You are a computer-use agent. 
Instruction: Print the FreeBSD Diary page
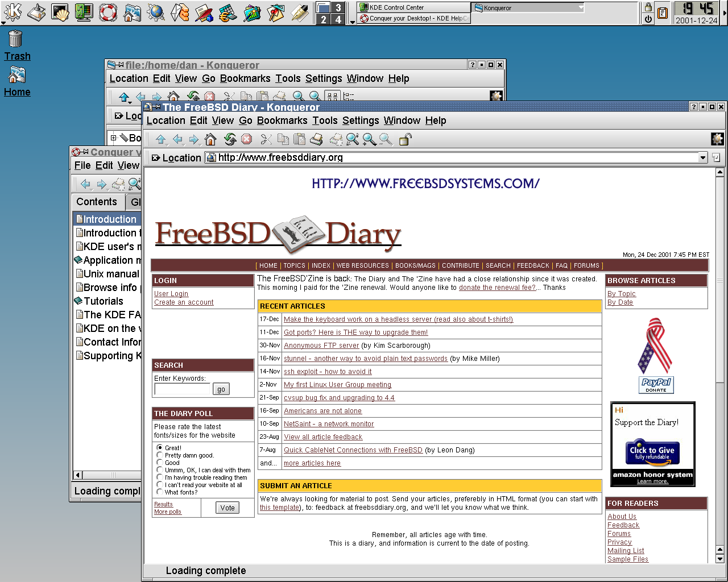pos(317,139)
